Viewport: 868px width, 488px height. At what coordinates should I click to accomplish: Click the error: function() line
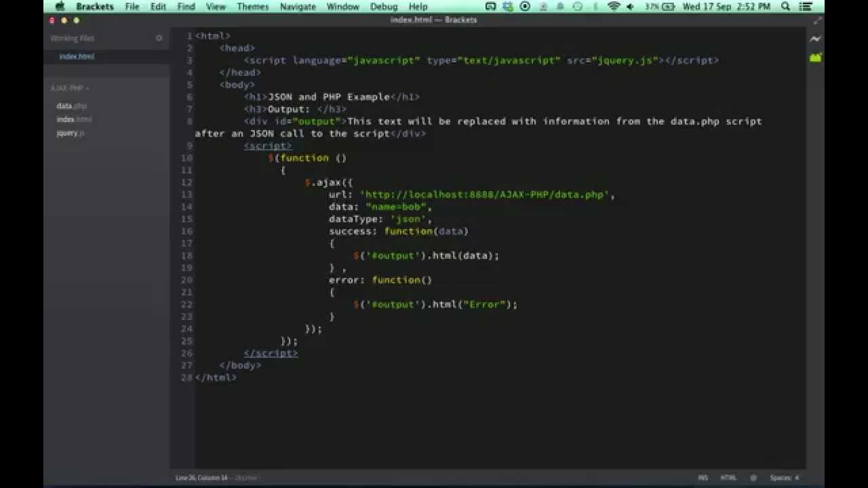tap(380, 280)
